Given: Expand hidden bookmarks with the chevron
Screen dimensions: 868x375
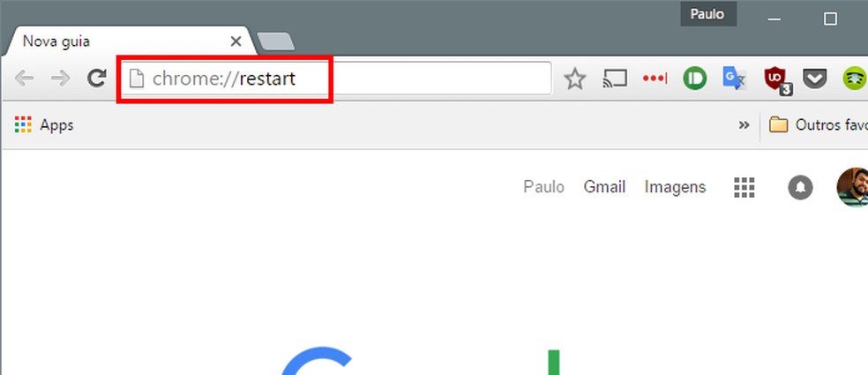Looking at the screenshot, I should pos(744,125).
